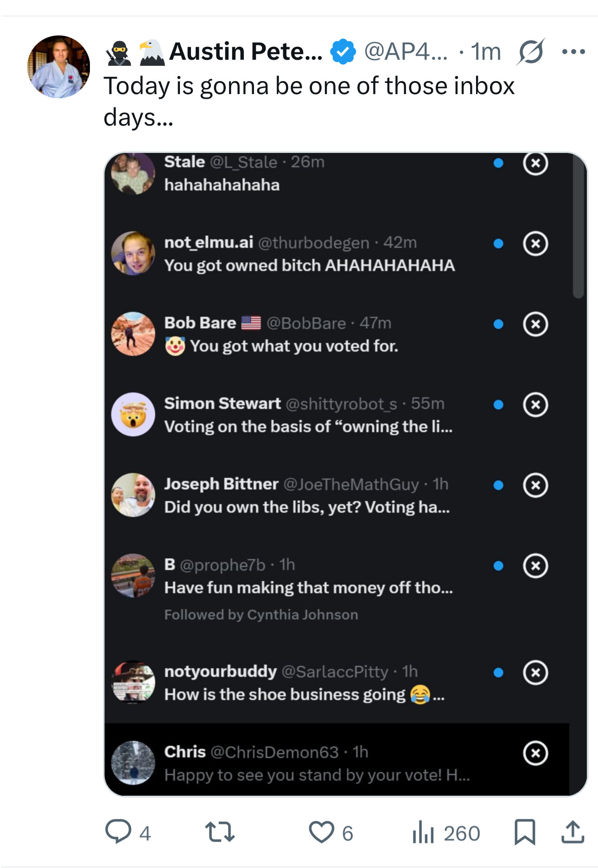This screenshot has width=598, height=868.
Task: Bookmark this tweet
Action: click(525, 832)
